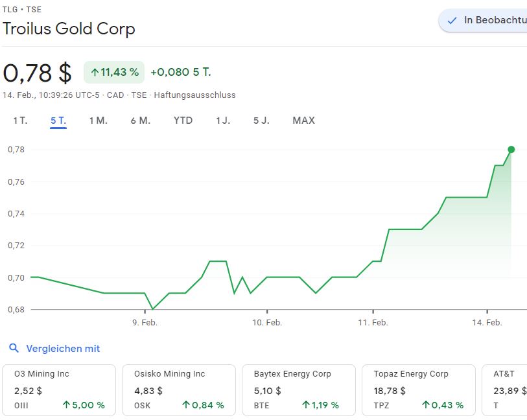Click the Topaz Energy up arrow icon
The height and width of the screenshot is (420, 527).
(425, 405)
